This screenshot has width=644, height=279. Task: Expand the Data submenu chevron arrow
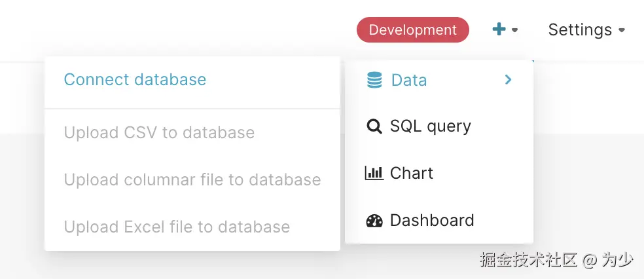pos(509,80)
